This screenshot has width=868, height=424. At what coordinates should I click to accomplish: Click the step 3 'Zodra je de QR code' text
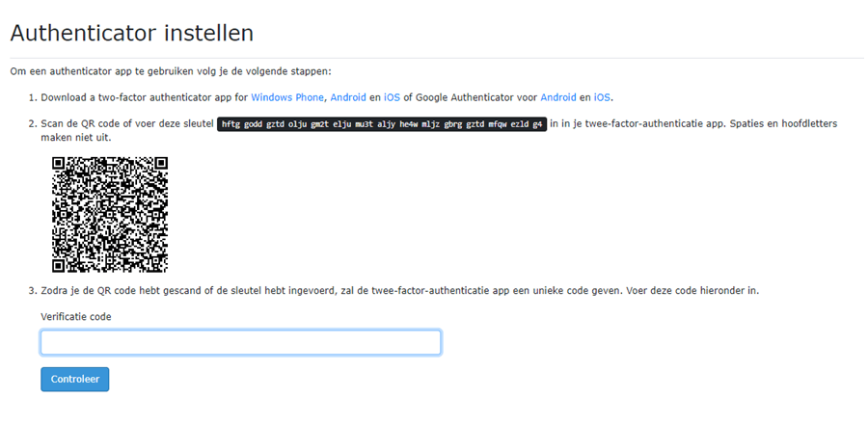pos(399,290)
